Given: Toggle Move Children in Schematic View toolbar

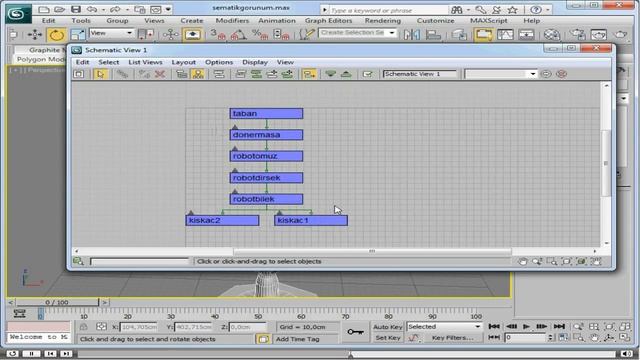Looking at the screenshot, I should [309, 74].
